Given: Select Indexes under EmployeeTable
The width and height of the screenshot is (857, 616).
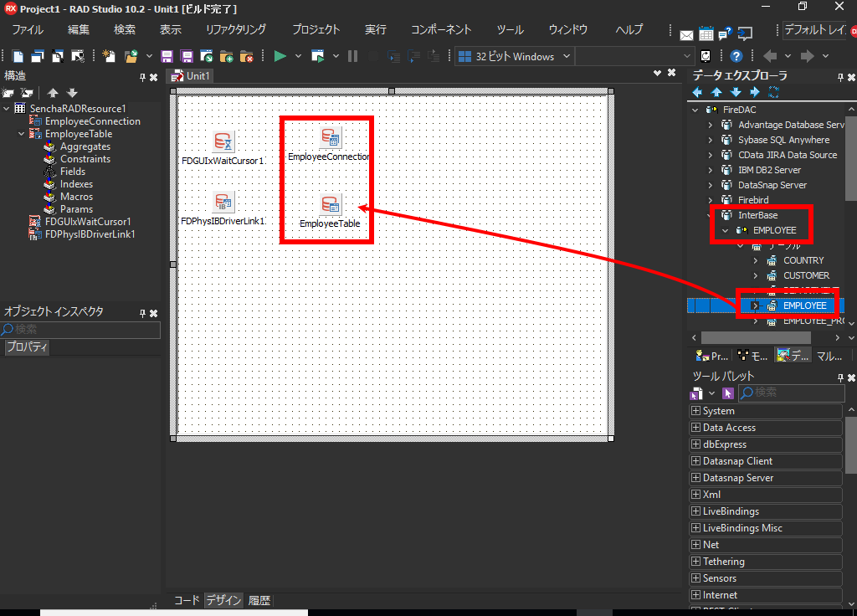Looking at the screenshot, I should (76, 184).
